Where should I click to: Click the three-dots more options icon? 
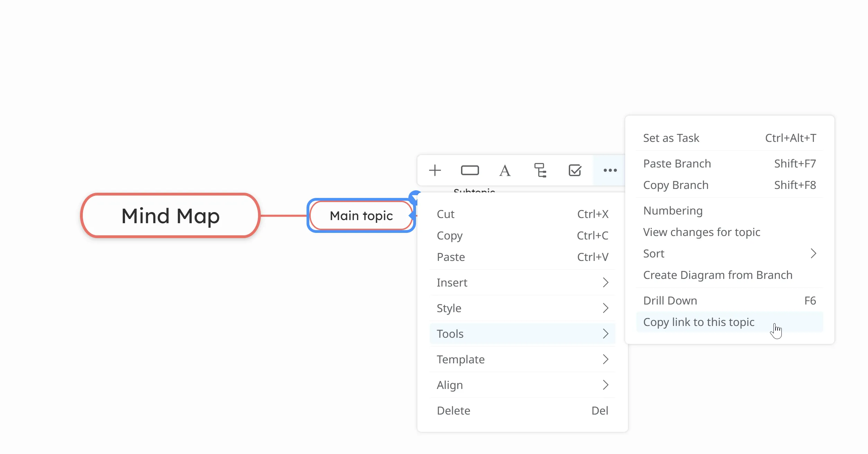pyautogui.click(x=610, y=170)
